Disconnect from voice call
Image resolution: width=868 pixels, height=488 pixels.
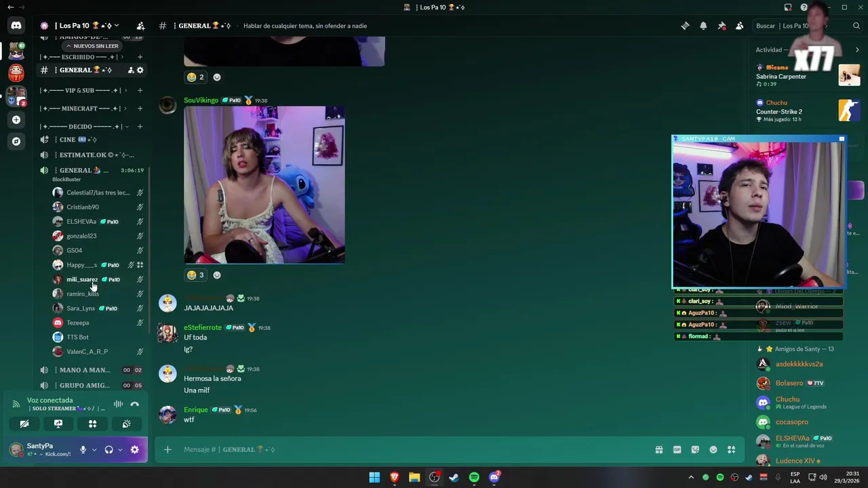pyautogui.click(x=135, y=404)
